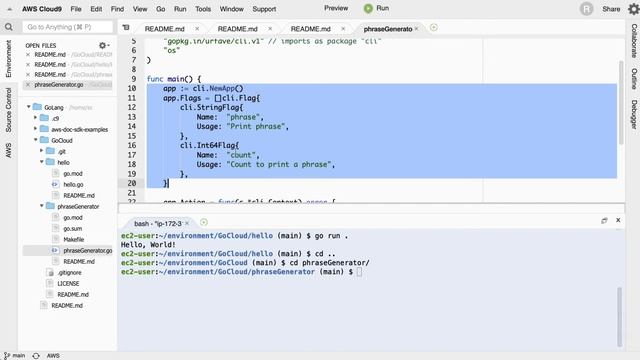
Task: Open the Debugger side panel
Action: 634,114
